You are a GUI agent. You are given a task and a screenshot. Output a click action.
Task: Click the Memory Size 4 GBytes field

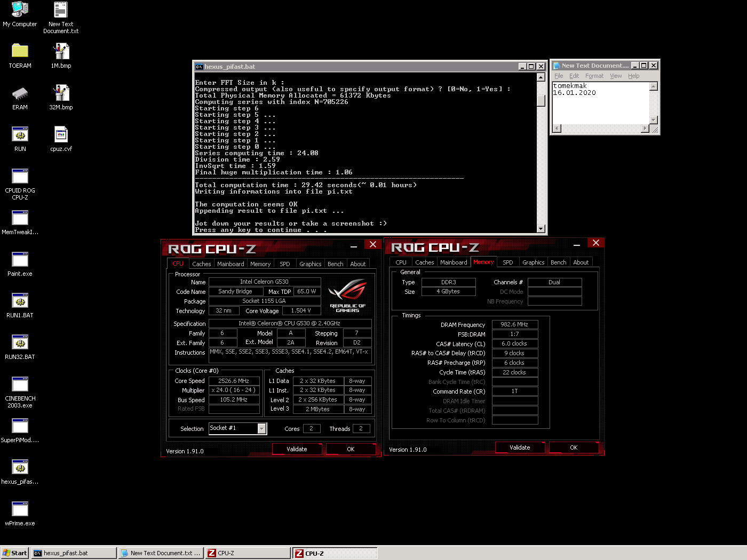(x=448, y=291)
